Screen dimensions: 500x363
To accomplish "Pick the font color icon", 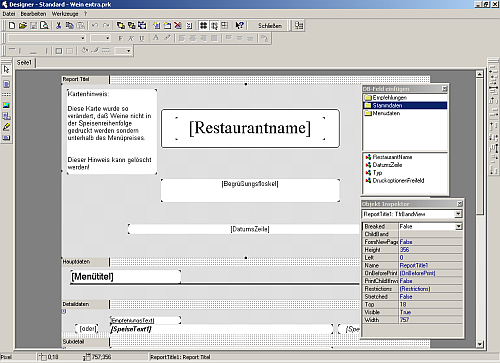I will point(156,38).
